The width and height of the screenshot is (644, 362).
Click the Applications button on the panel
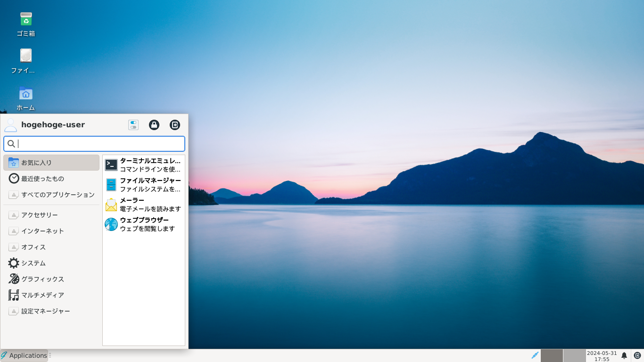(x=24, y=355)
